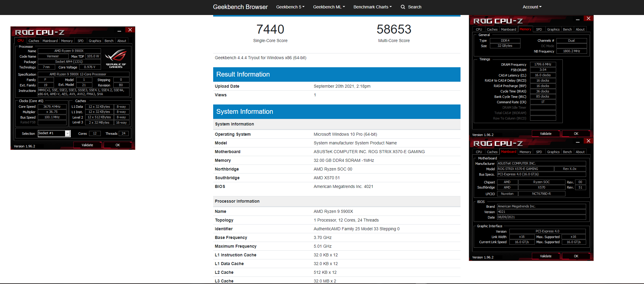Click Geekbench 4.4.4 Tryout version text

(x=261, y=58)
